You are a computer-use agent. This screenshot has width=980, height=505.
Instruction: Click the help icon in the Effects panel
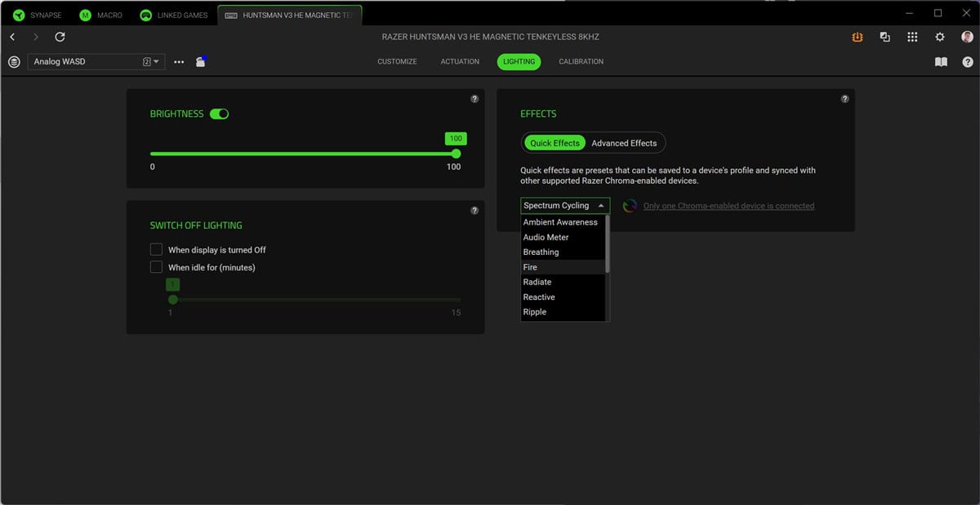click(x=844, y=99)
